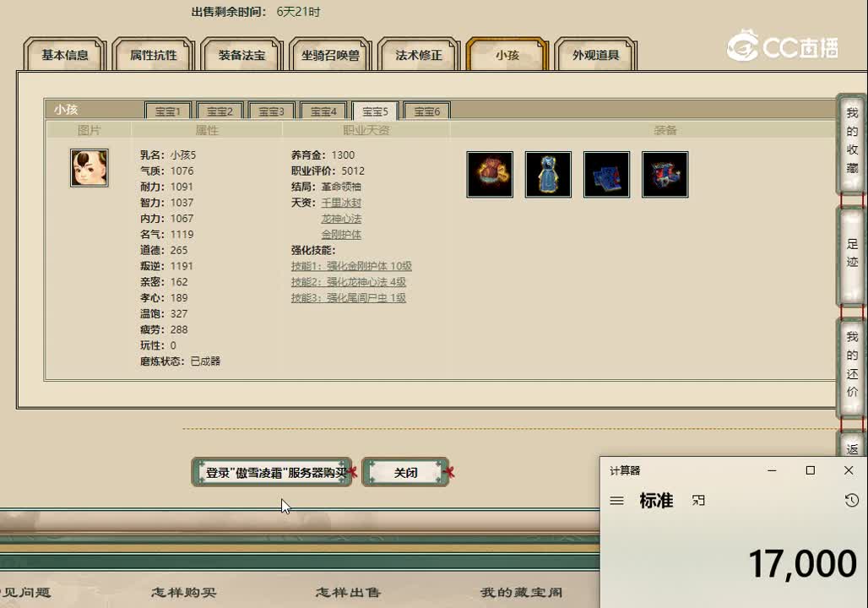Click the 叛逆: 1191 attribute
Image resolution: width=868 pixels, height=608 pixels.
point(166,266)
